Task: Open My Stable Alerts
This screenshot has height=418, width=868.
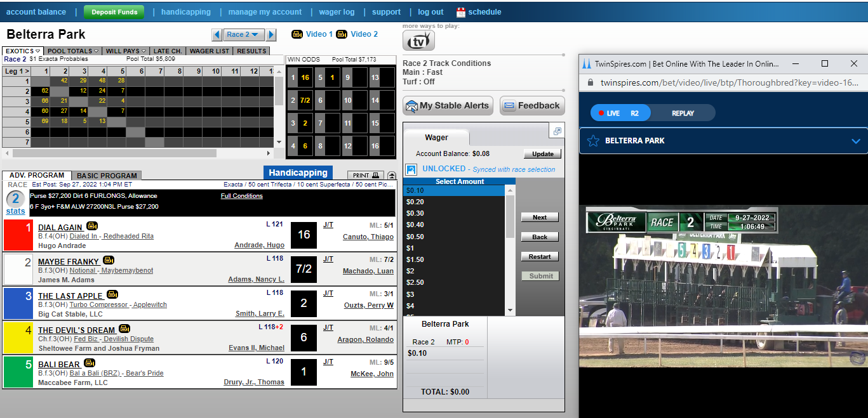Action: point(447,106)
